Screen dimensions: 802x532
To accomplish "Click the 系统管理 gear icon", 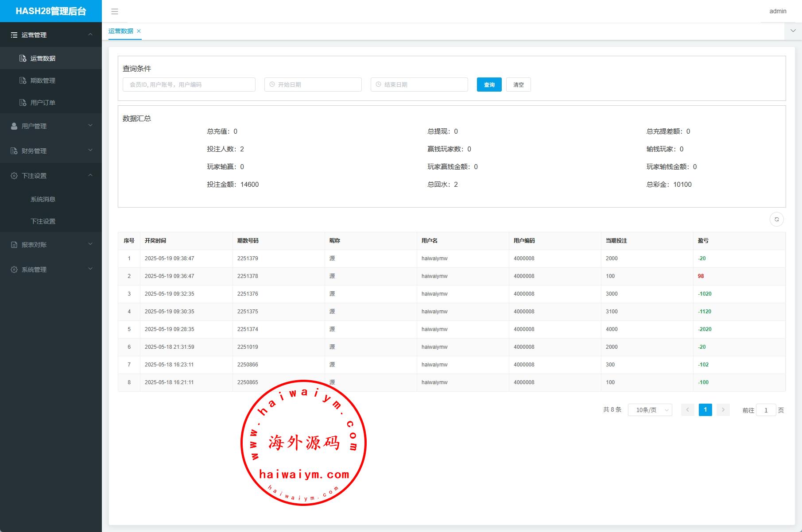I will (x=14, y=270).
